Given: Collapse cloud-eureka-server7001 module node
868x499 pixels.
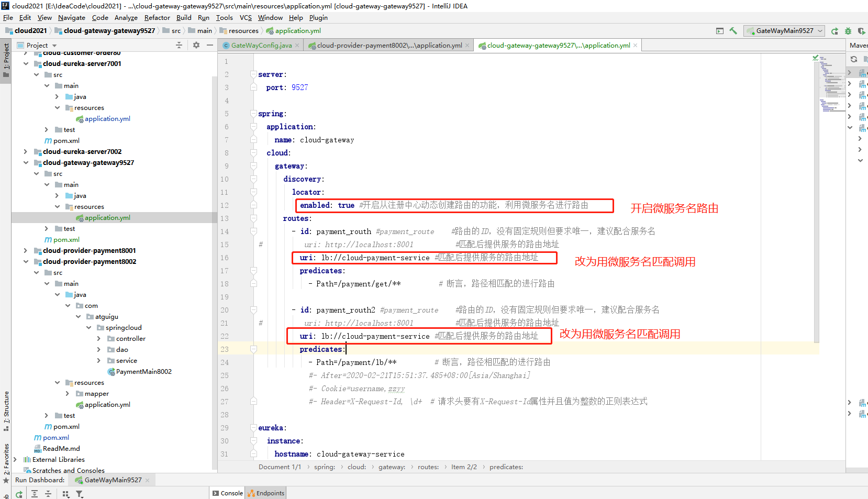Looking at the screenshot, I should click(x=26, y=64).
